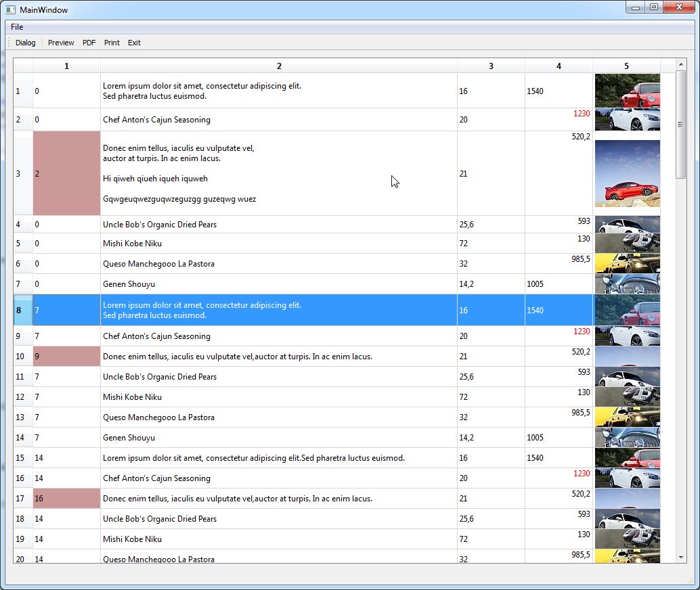Click value 1540 in row 15
Screen dimensions: 700x590
535,458
